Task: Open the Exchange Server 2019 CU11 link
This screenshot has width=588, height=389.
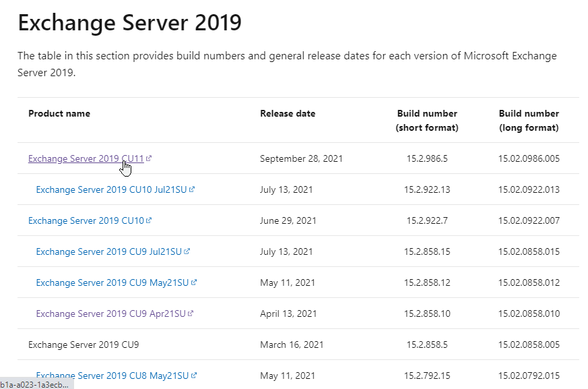Action: (86, 159)
